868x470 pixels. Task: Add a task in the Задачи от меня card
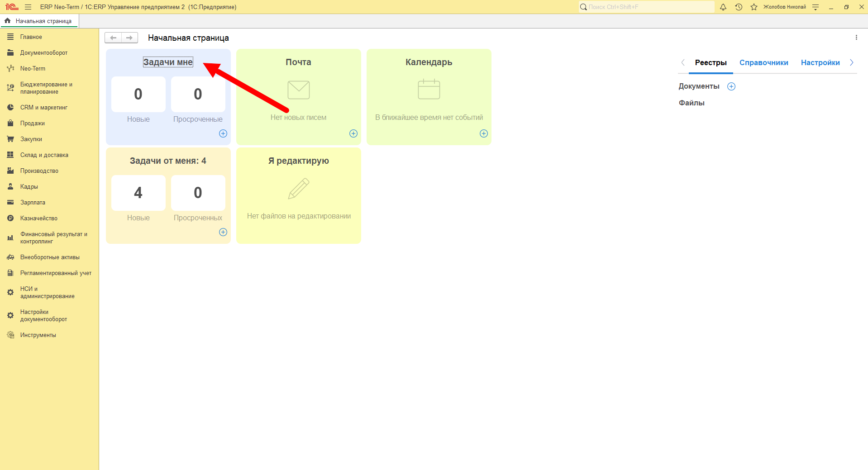pyautogui.click(x=223, y=232)
